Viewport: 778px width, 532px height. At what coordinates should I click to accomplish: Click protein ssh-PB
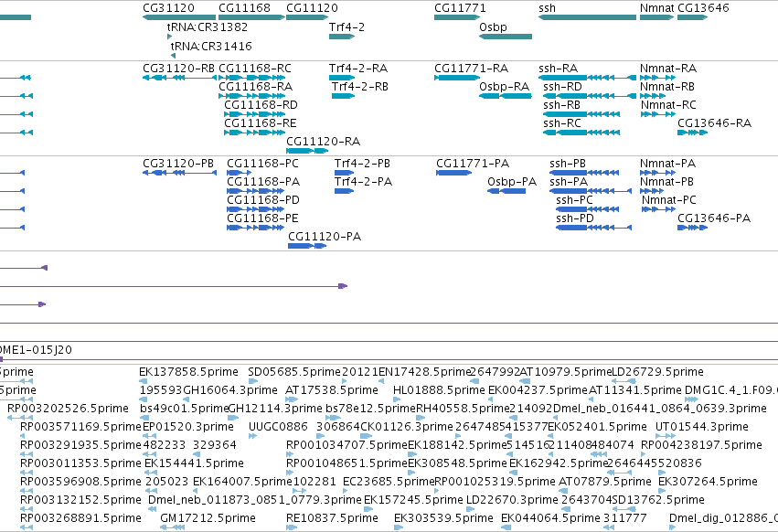(568, 164)
